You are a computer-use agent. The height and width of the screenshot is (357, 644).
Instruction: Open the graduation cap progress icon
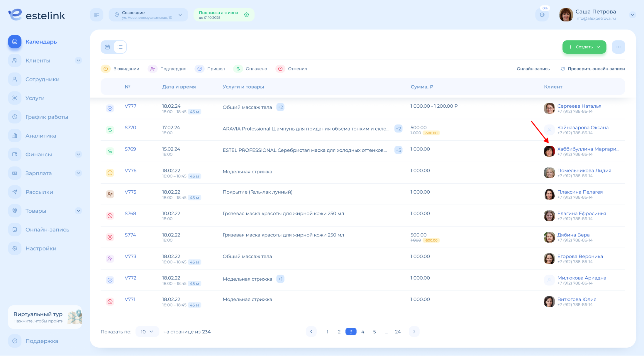(x=542, y=15)
